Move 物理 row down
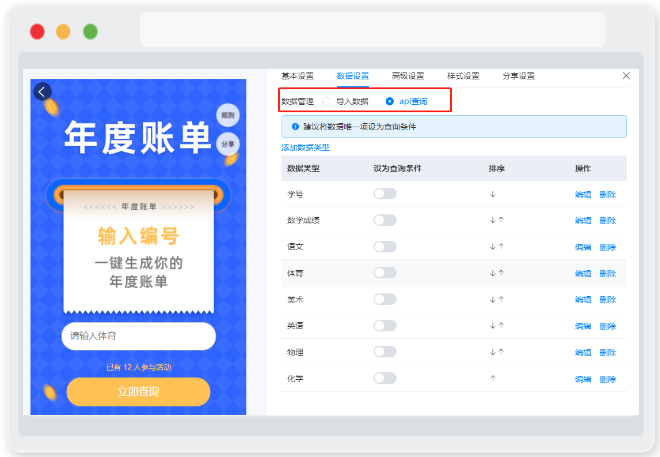This screenshot has width=660, height=457. 492,352
